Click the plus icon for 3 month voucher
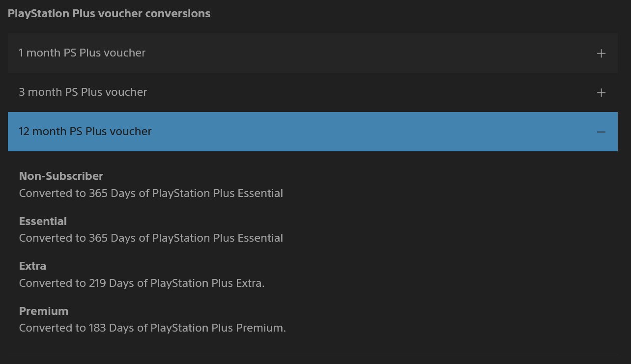Image resolution: width=631 pixels, height=364 pixels. 601,93
